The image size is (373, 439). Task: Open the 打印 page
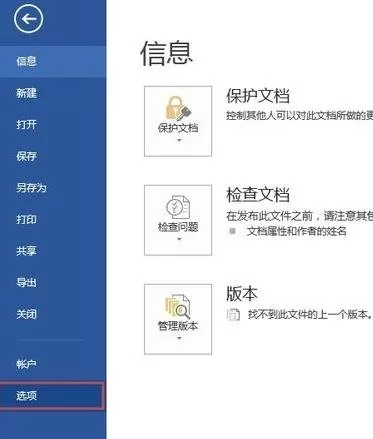53,219
